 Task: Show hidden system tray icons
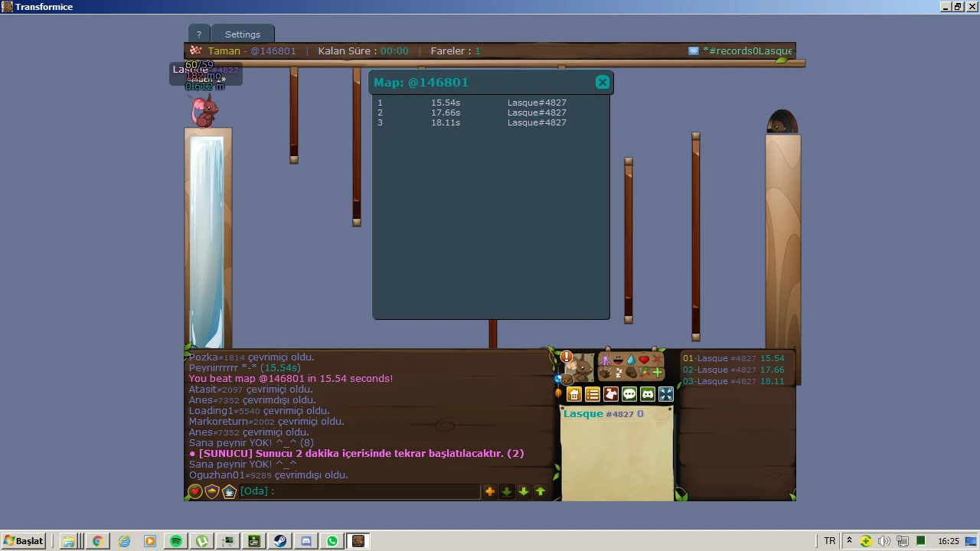pos(849,541)
